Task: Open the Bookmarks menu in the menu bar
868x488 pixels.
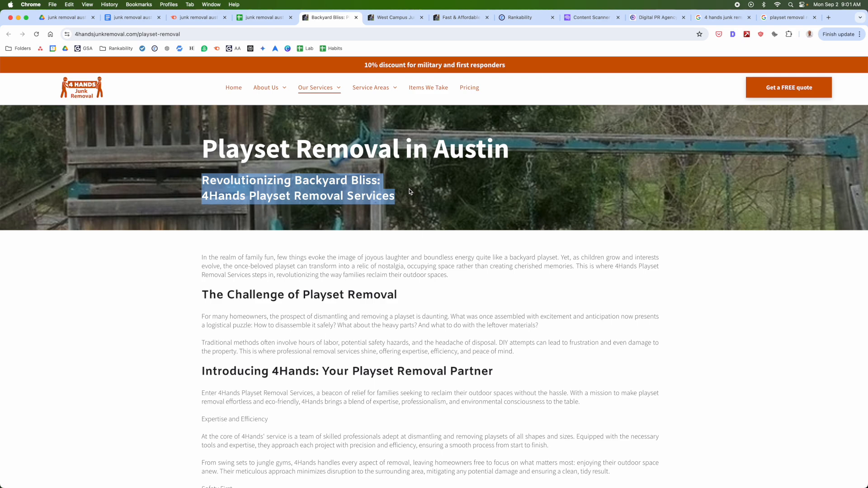Action: (138, 4)
